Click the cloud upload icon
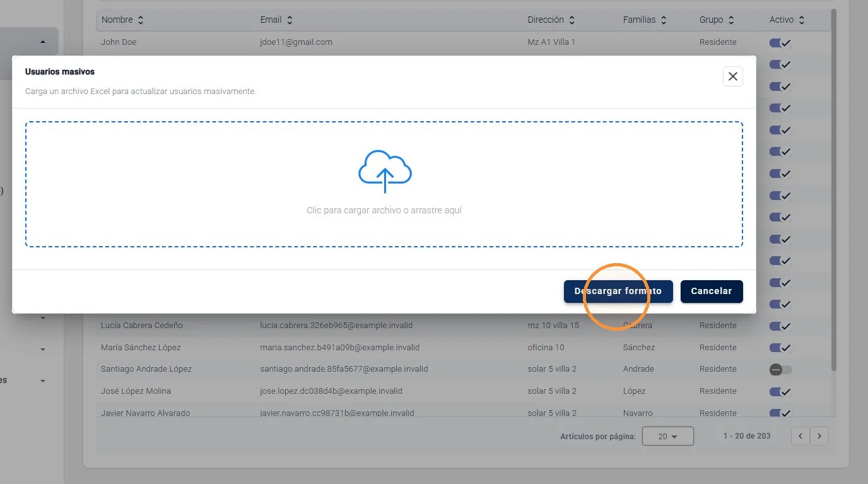 385,171
